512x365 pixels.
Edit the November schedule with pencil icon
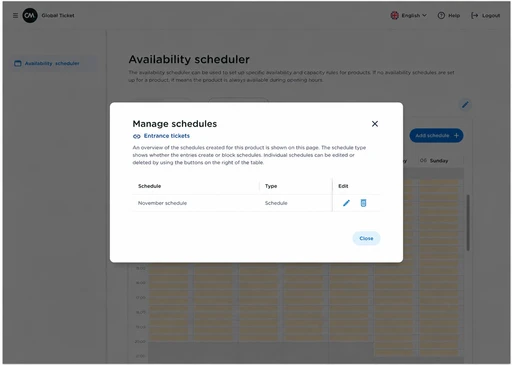[346, 203]
